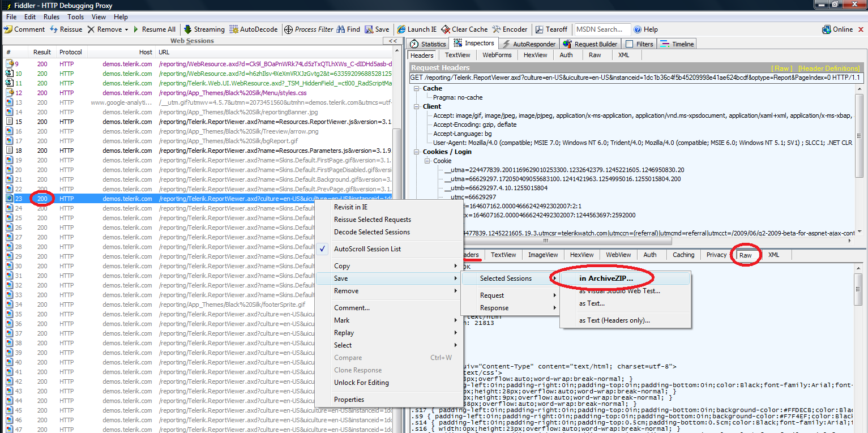Image resolution: width=868 pixels, height=433 pixels.
Task: Open the response ImageView tab
Action: (x=543, y=255)
